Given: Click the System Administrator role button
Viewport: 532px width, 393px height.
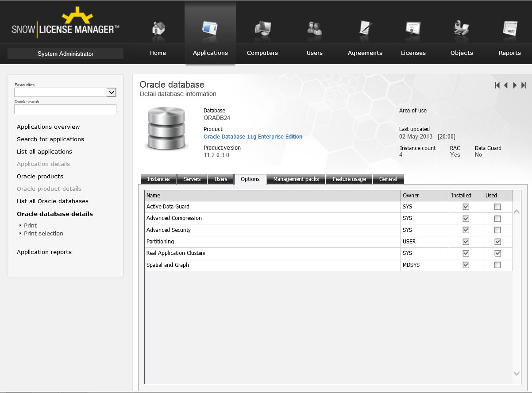Looking at the screenshot, I should coord(66,54).
